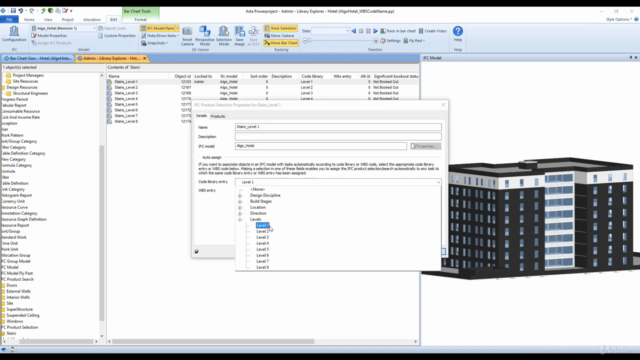The image size is (640, 360).
Task: Select Suspended Ceiling in library tree
Action: point(23,316)
